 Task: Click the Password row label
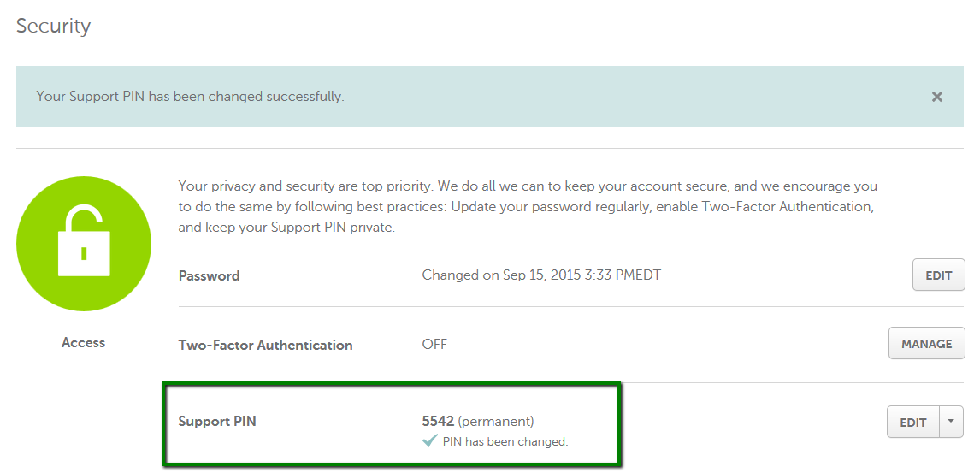[209, 275]
